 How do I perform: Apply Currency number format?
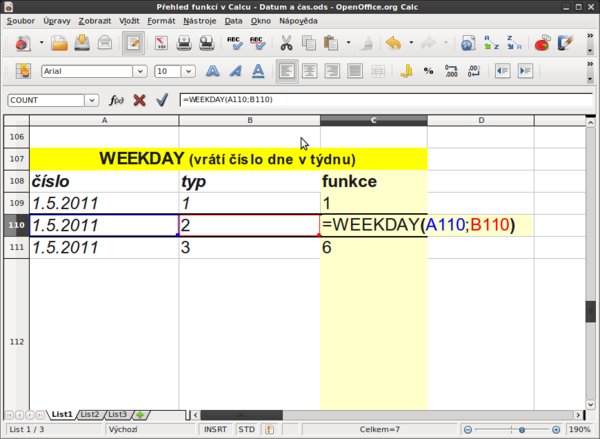point(406,71)
